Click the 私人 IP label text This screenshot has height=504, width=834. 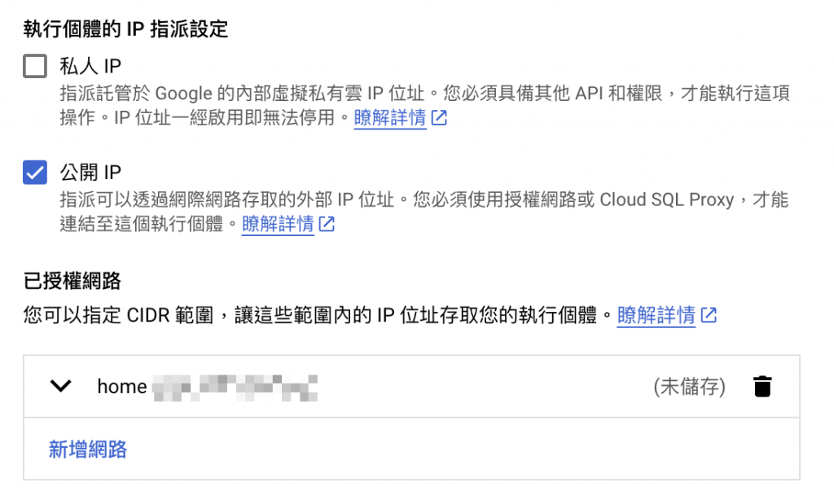(91, 66)
